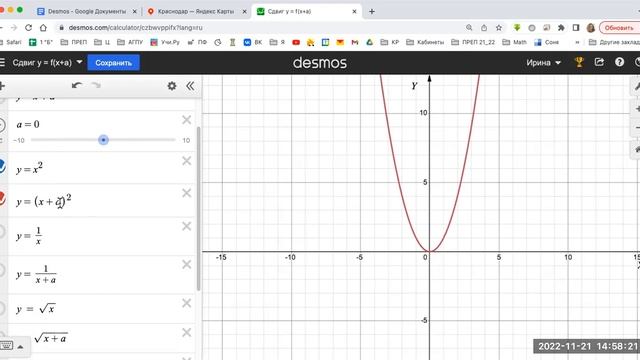
Task: Delete the y = 1/(x+a) expression
Action: (x=187, y=264)
